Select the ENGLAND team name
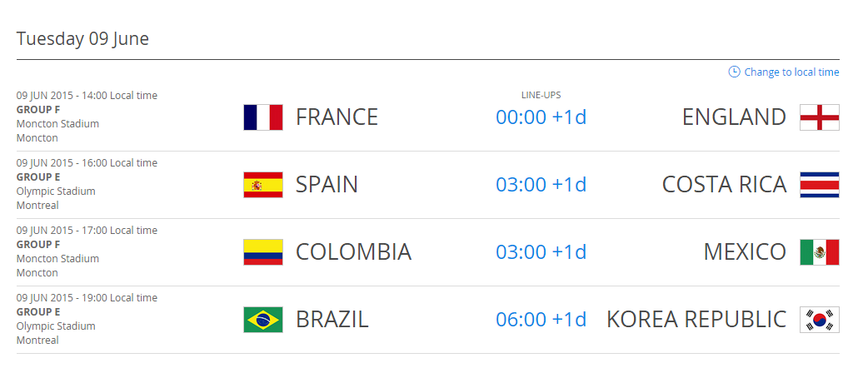 point(734,117)
